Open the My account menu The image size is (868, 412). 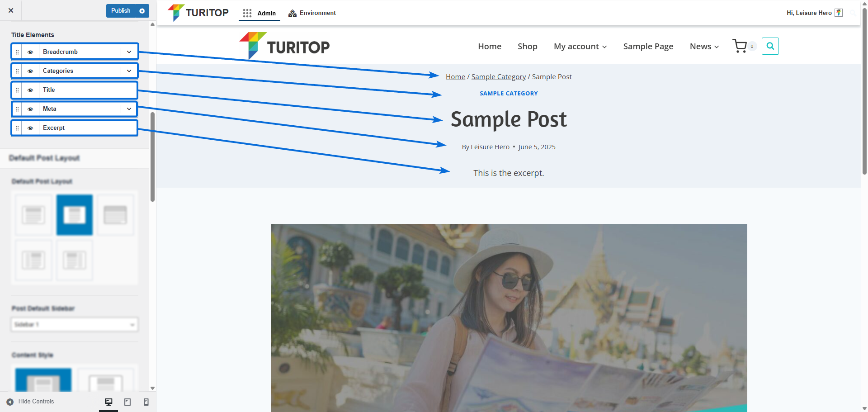[580, 47]
